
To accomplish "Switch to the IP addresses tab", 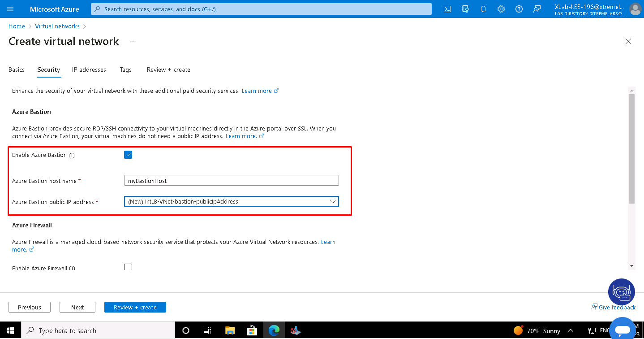I will click(89, 70).
